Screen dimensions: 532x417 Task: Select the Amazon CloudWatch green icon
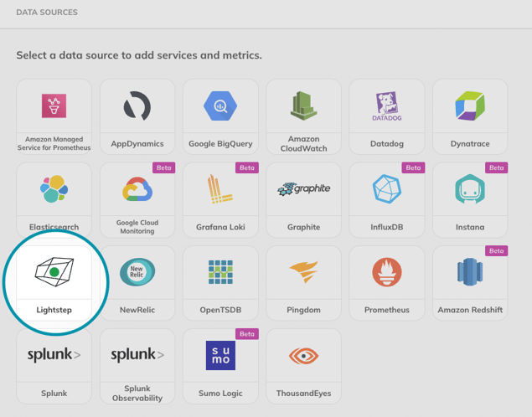pyautogui.click(x=303, y=106)
